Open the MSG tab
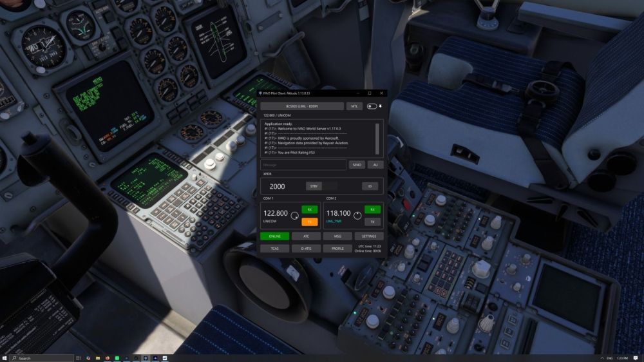This screenshot has height=362, width=644. (x=337, y=236)
